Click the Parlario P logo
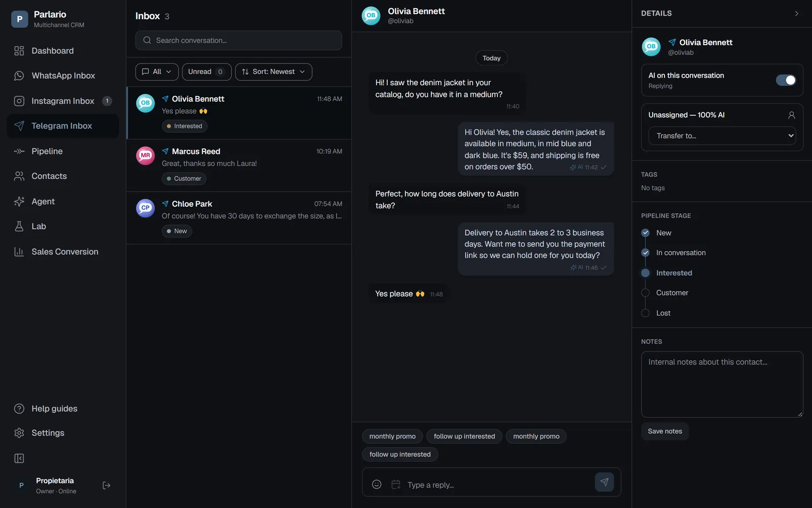This screenshot has height=508, width=812. click(20, 19)
